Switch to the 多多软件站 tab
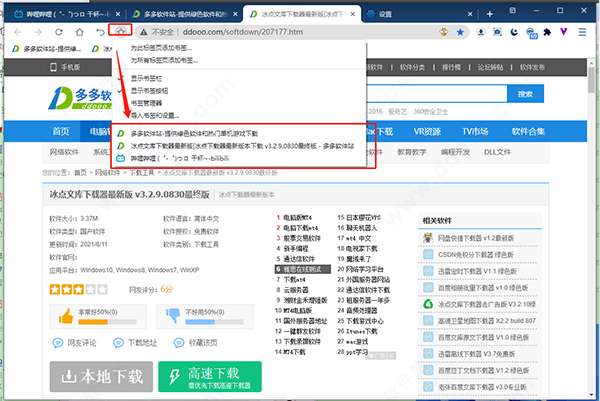 pyautogui.click(x=184, y=14)
